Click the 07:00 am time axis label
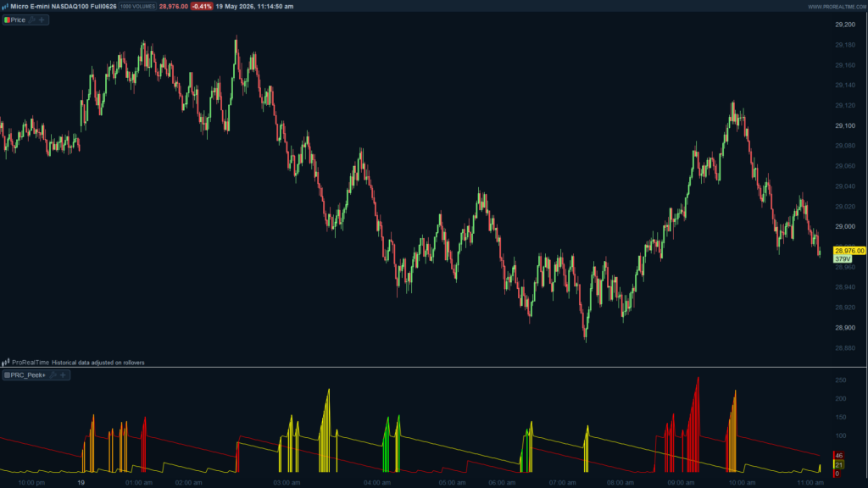The image size is (868, 488). click(563, 482)
